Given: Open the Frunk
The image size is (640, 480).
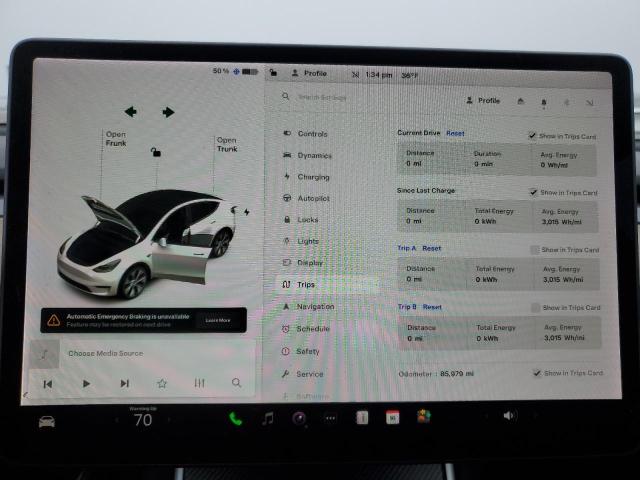Looking at the screenshot, I should pyautogui.click(x=116, y=139).
